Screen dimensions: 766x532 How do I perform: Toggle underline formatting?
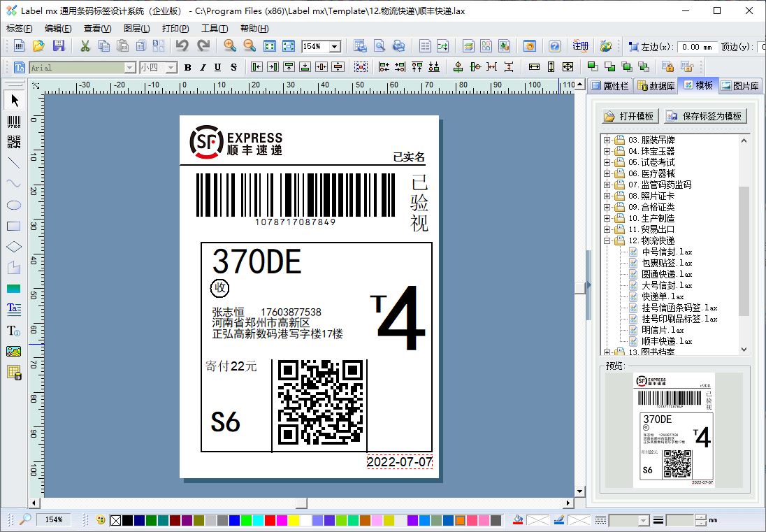coord(218,67)
